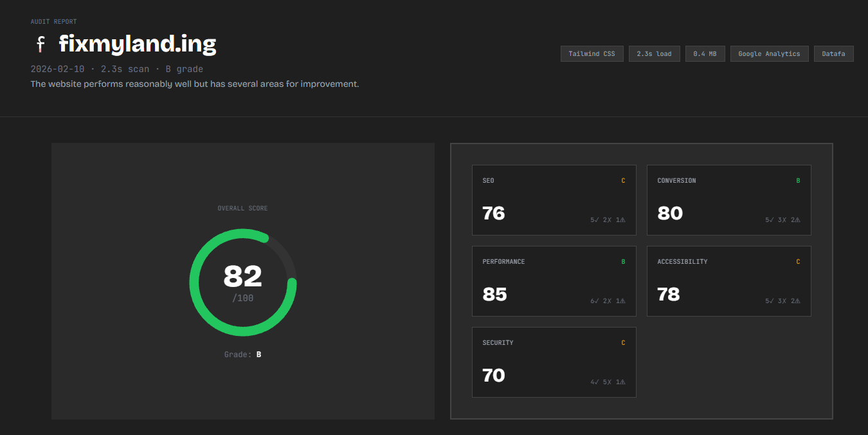Select the Performance score card

554,281
